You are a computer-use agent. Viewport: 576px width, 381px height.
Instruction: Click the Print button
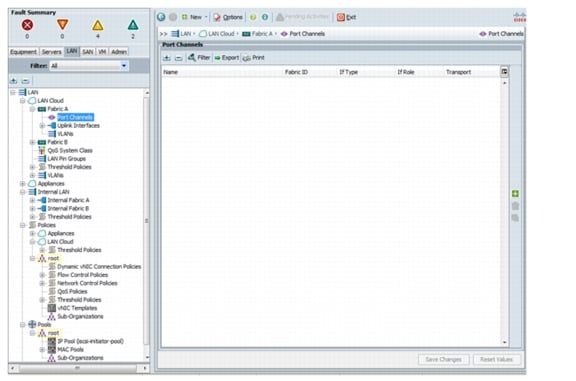coord(254,58)
